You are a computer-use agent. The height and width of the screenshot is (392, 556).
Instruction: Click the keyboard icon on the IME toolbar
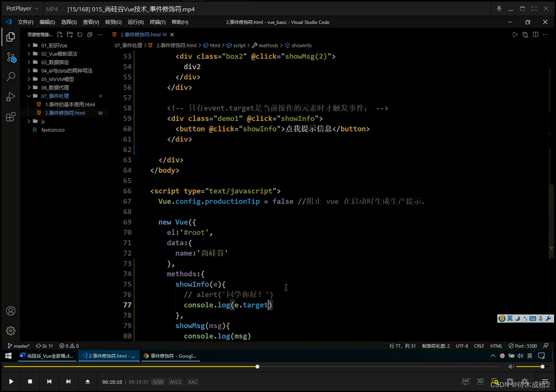coord(533,319)
